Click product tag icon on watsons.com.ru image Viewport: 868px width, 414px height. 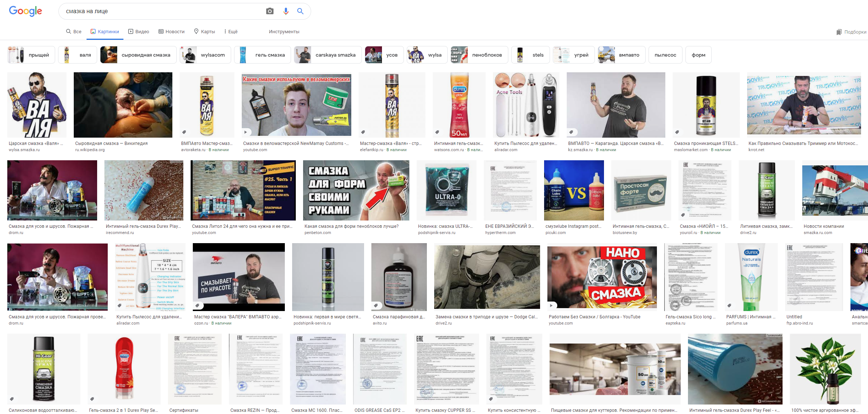(437, 132)
